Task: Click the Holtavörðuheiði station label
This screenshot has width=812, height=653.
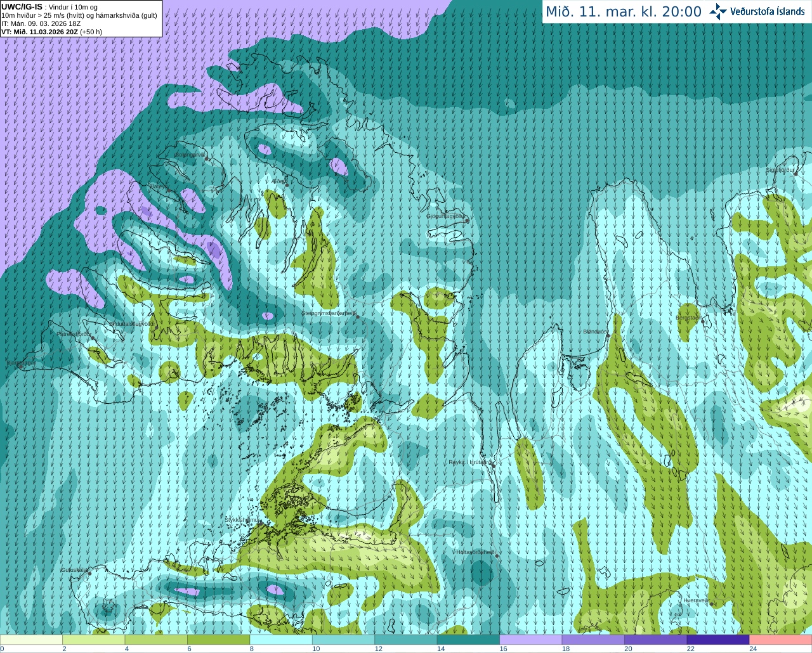Action: (475, 552)
